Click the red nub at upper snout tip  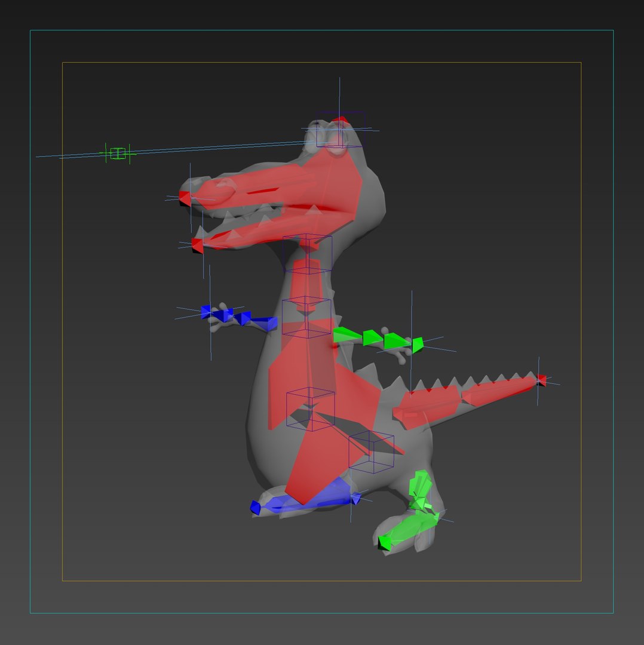(x=185, y=198)
